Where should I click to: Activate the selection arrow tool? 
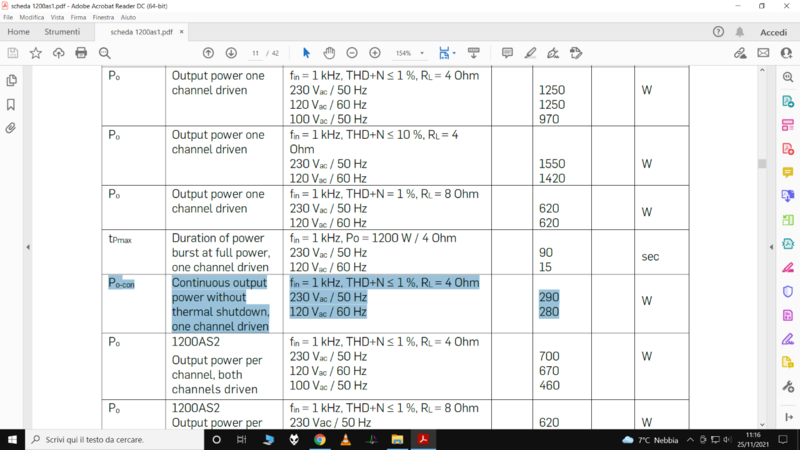pyautogui.click(x=306, y=53)
